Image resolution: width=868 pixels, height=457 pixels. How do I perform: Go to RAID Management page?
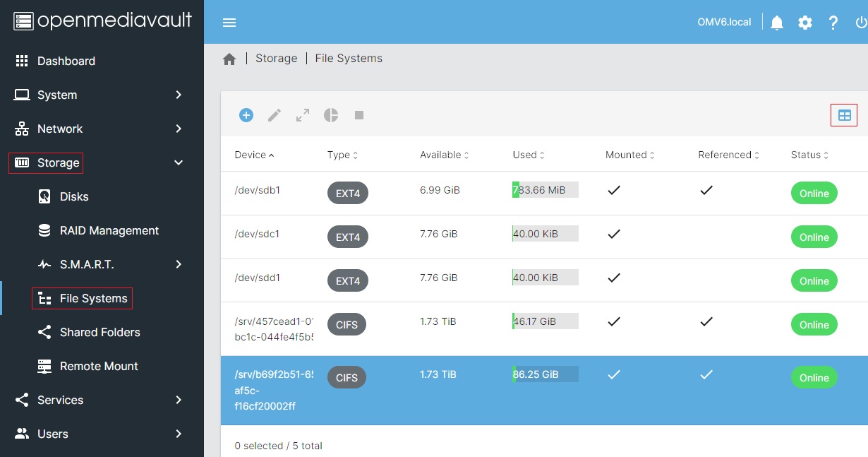(x=109, y=230)
